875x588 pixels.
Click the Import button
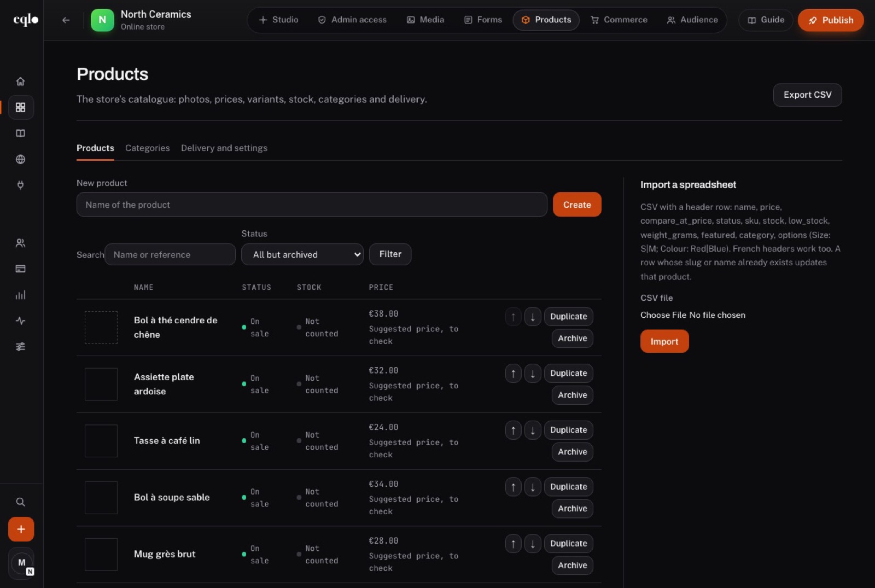(x=664, y=341)
